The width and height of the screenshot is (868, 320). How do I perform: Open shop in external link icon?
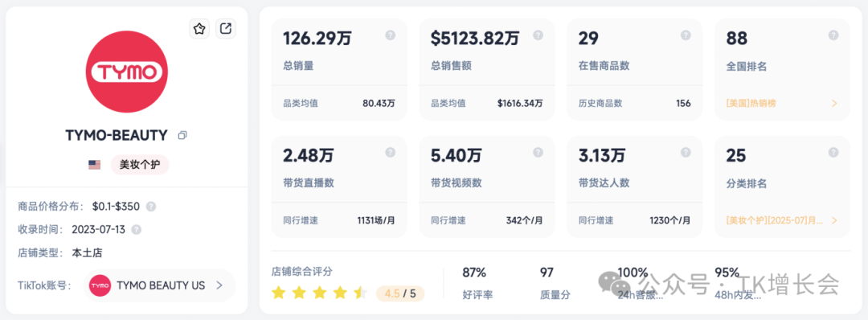[x=226, y=29]
